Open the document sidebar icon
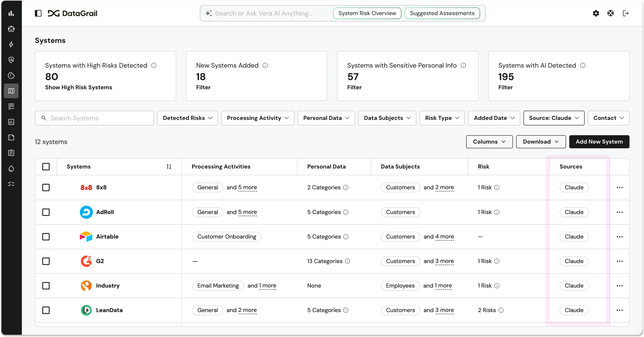This screenshot has width=644, height=337. (11, 137)
